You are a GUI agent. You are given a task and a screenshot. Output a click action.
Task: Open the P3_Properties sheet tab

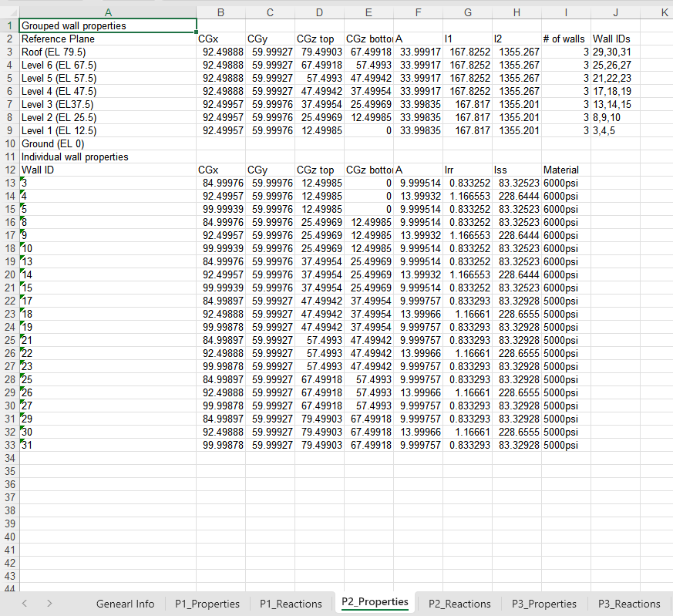(x=544, y=604)
